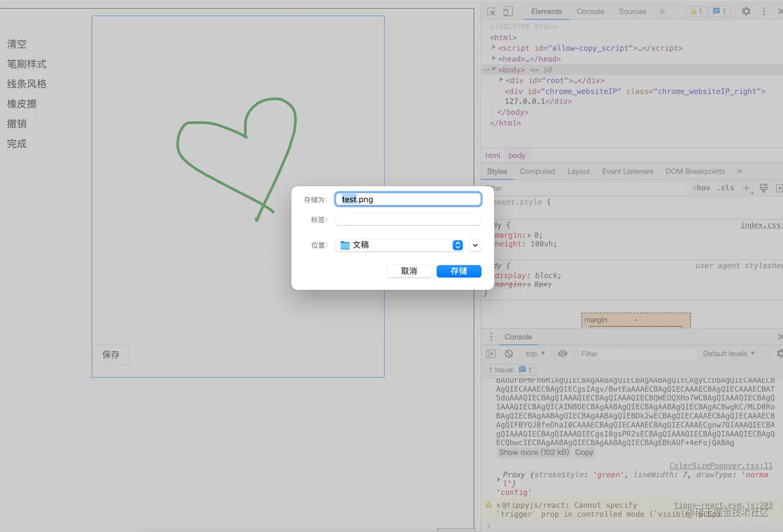783x532 pixels.
Task: Click the 清空 clear menu item
Action: pyautogui.click(x=17, y=44)
